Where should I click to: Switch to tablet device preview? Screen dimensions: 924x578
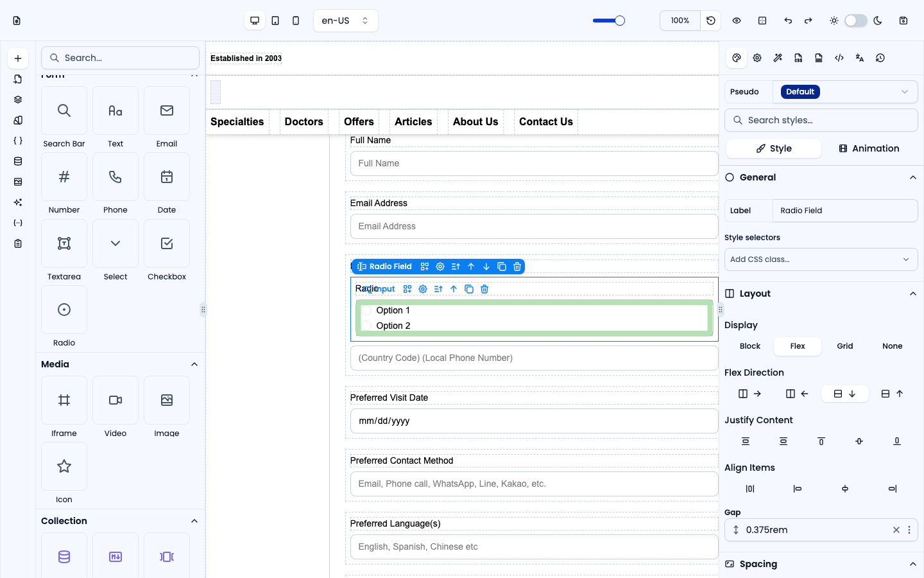tap(275, 21)
